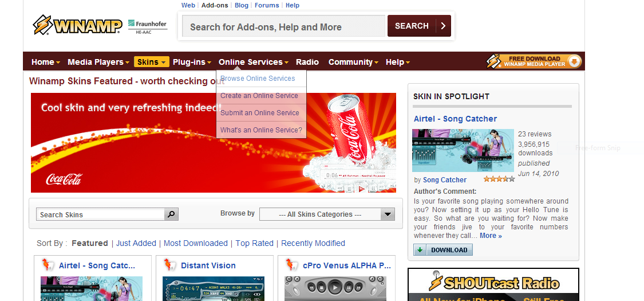Open the Radio navigation item
This screenshot has width=644, height=301.
click(x=307, y=62)
